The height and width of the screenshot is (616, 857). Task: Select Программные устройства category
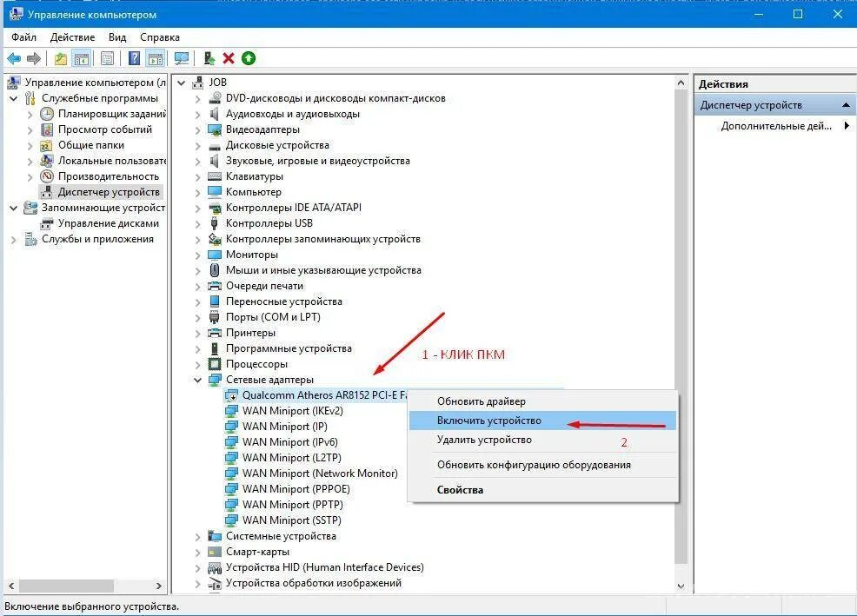click(289, 348)
